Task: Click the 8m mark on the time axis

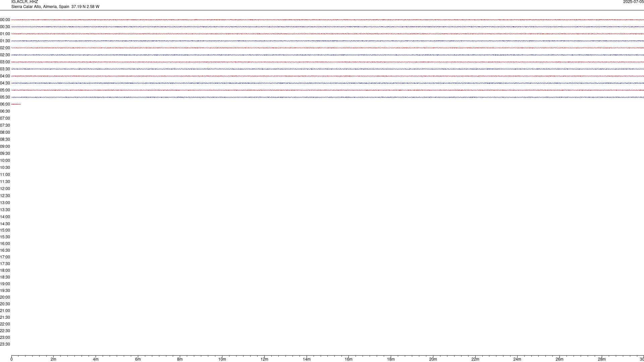Action: [180, 359]
